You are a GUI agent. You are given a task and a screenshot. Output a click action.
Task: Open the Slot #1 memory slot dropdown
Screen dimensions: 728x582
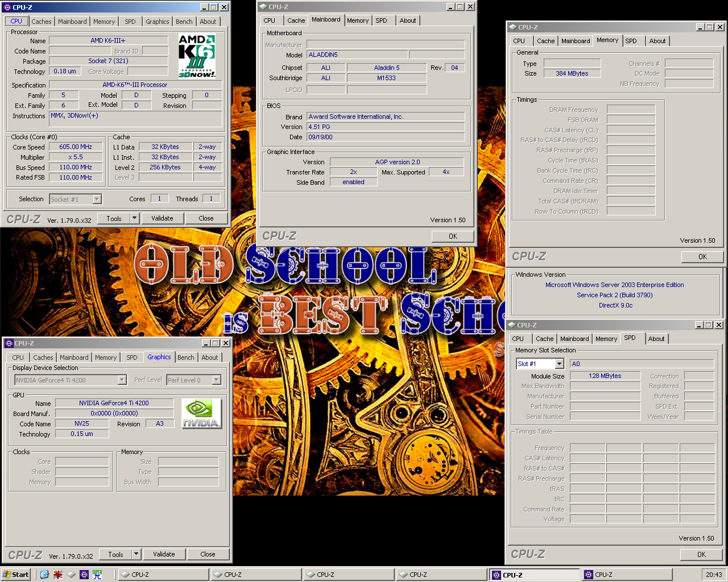click(x=559, y=364)
